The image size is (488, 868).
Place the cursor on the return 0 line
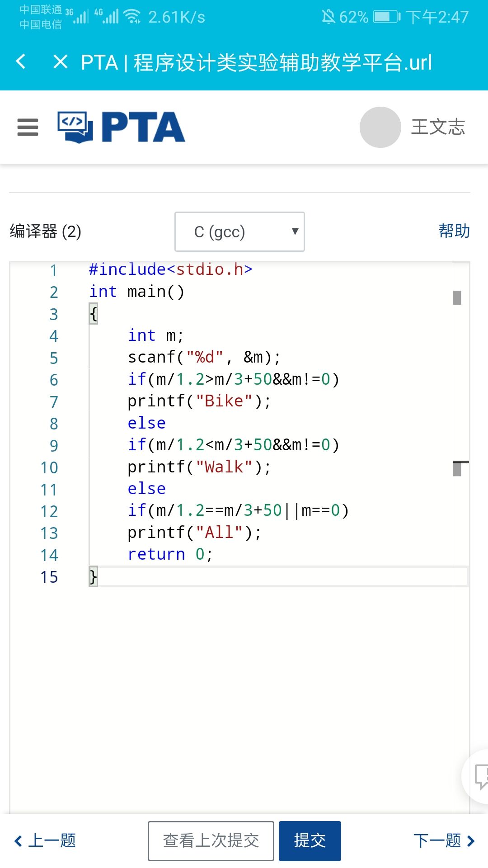coord(170,554)
